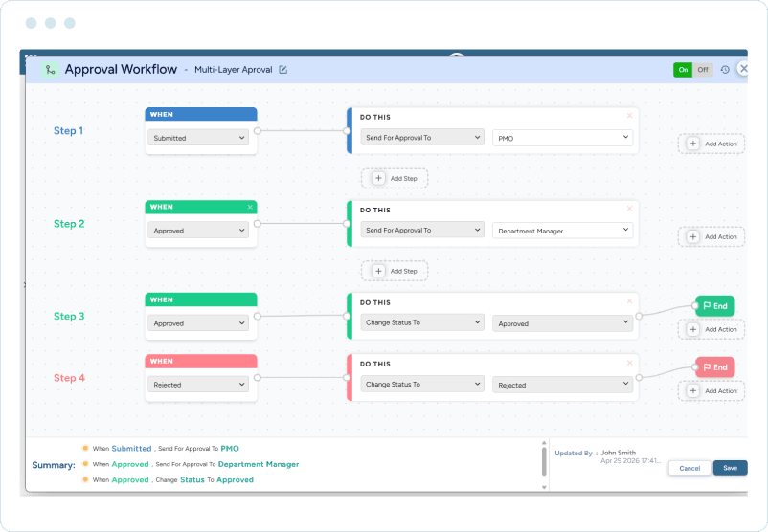
Task: Save the approval workflow
Action: [730, 468]
